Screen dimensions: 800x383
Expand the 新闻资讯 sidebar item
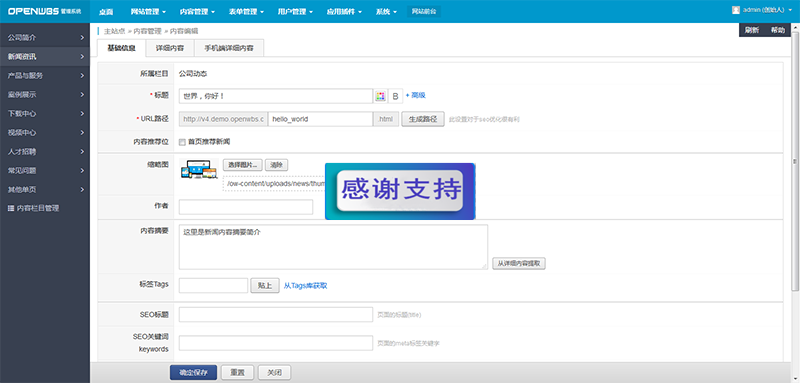pos(45,57)
